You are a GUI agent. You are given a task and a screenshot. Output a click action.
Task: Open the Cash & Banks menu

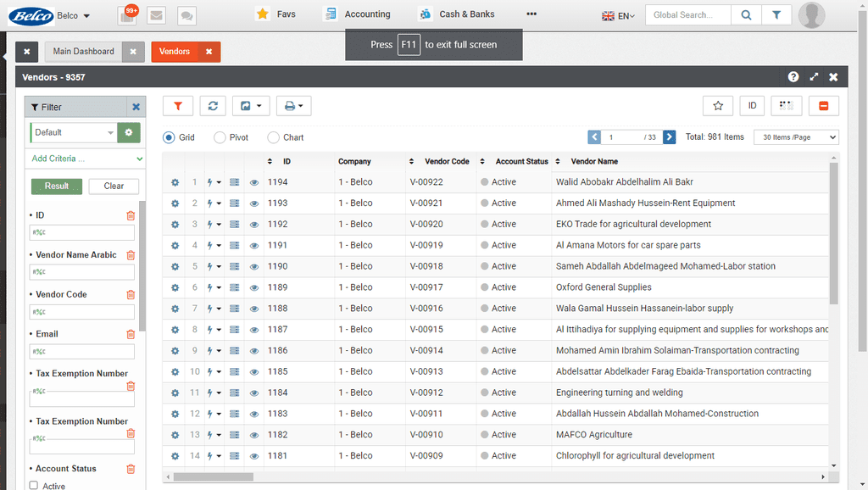[457, 14]
